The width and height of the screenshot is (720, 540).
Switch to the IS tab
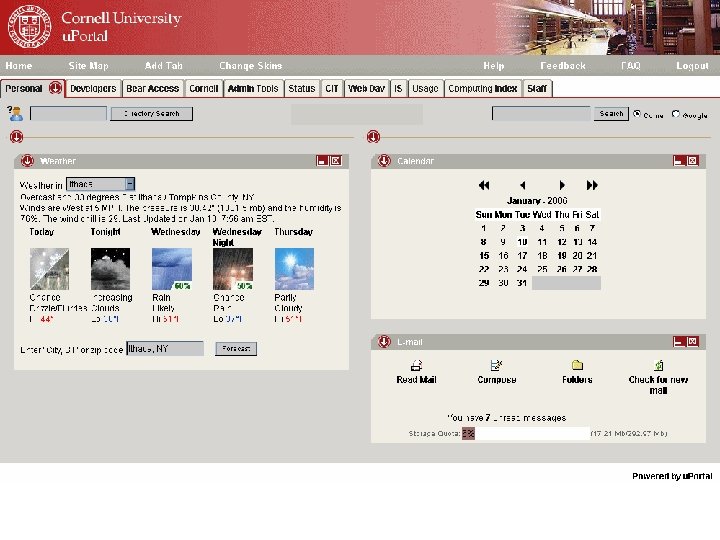(x=398, y=89)
